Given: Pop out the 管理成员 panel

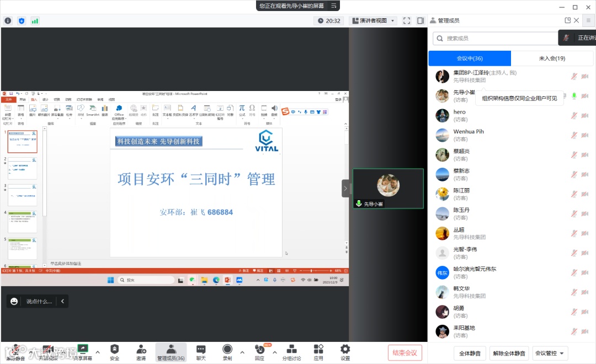Looking at the screenshot, I should point(568,20).
